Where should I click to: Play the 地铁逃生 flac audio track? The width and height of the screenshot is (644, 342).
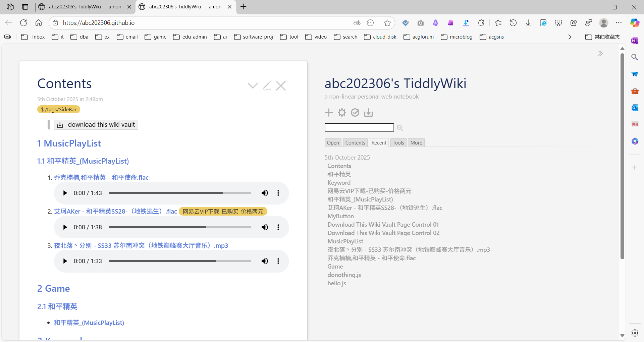(x=65, y=227)
